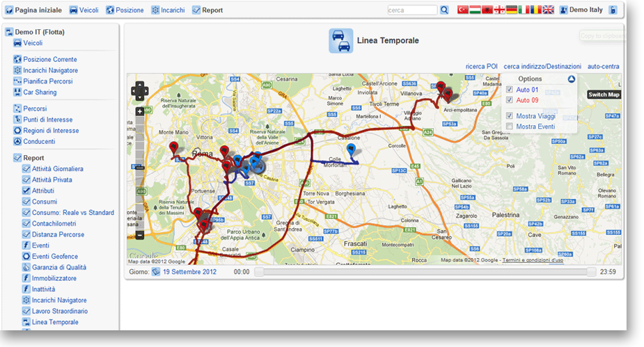Collapse the Report sidebar section
Screen dimensions: 644x347
[29, 158]
